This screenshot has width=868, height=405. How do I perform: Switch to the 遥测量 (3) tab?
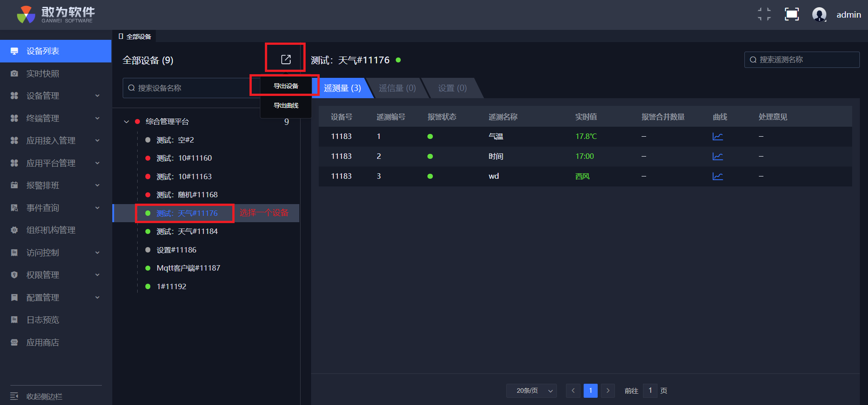342,88
